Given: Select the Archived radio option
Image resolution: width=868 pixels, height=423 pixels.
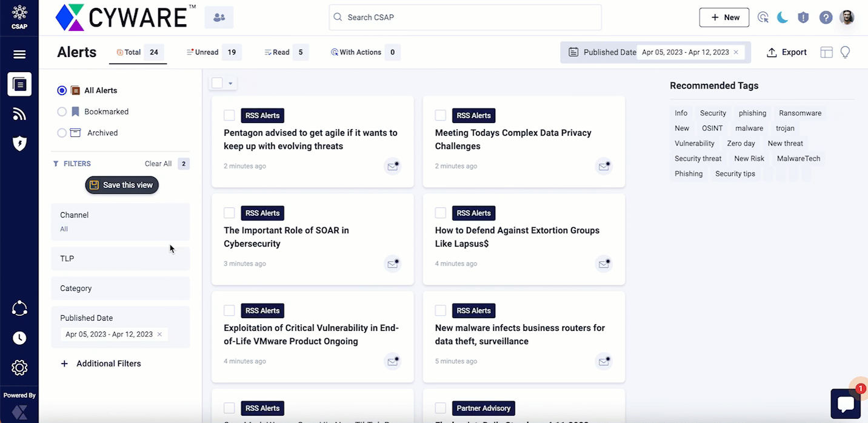Looking at the screenshot, I should click(x=62, y=133).
